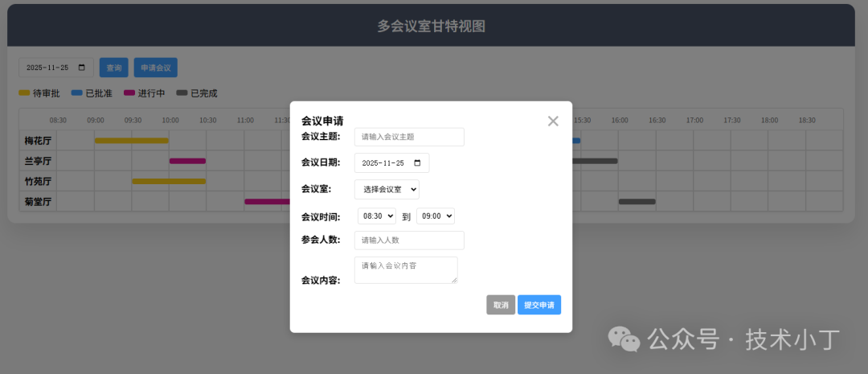The height and width of the screenshot is (374, 868).
Task: Click the 申请会议 button
Action: click(x=155, y=68)
